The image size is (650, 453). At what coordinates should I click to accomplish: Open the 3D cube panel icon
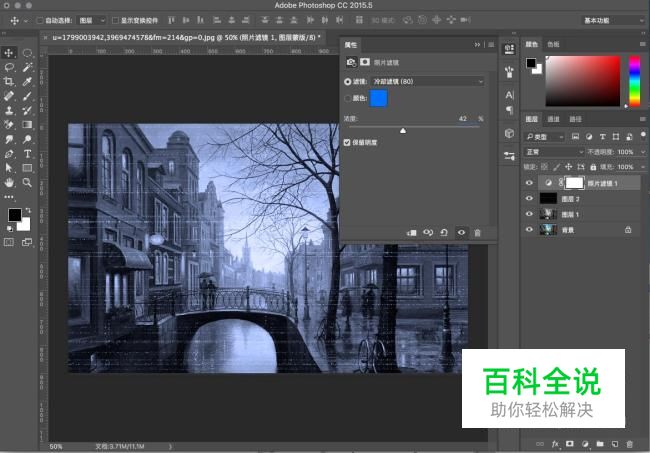(x=509, y=133)
